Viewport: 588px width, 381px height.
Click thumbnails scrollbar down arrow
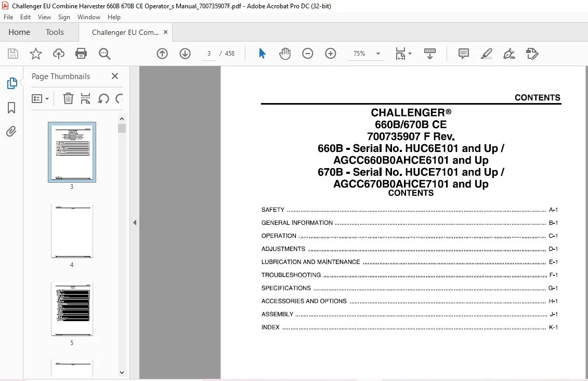[x=122, y=373]
